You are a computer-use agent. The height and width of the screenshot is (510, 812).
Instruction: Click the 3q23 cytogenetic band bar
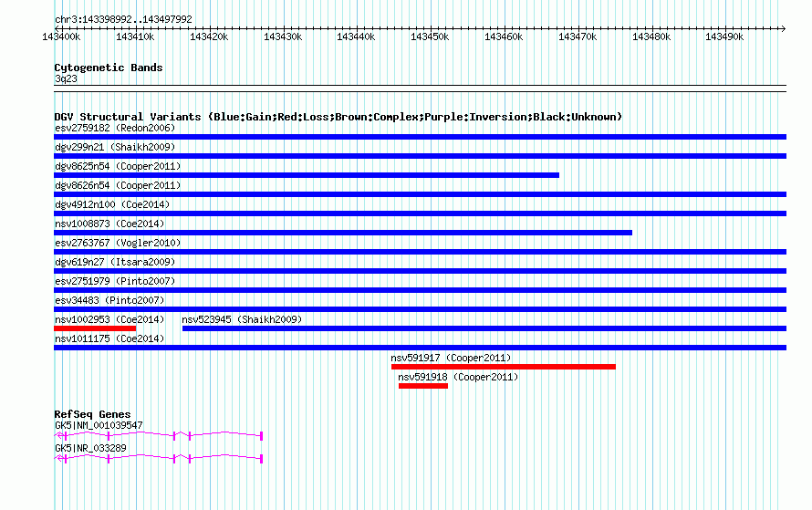click(x=420, y=88)
